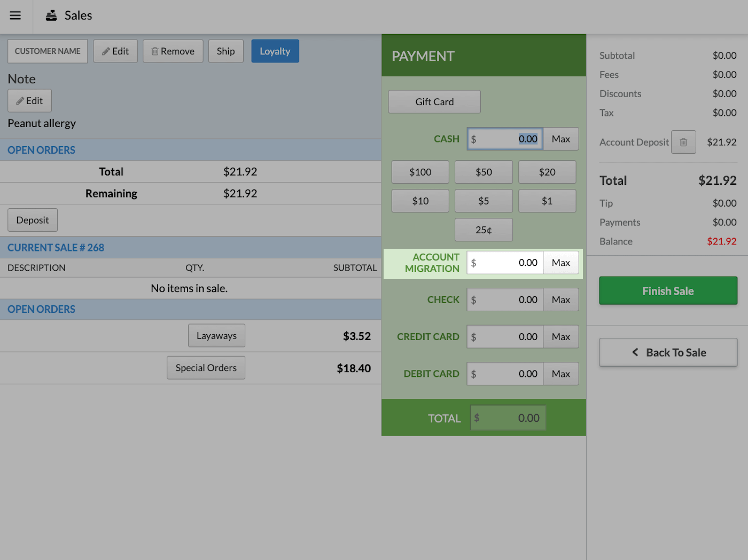Click the Deposit button under Open Orders
748x560 pixels.
[32, 219]
